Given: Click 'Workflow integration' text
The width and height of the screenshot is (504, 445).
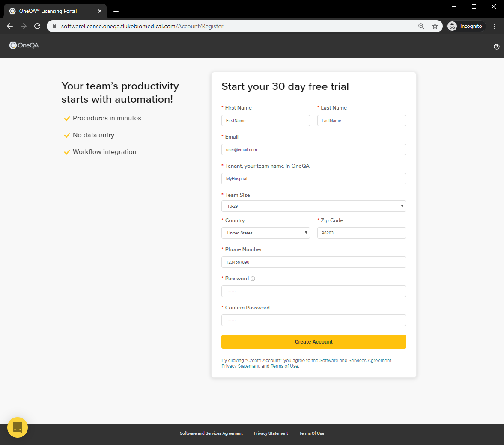Looking at the screenshot, I should (104, 152).
